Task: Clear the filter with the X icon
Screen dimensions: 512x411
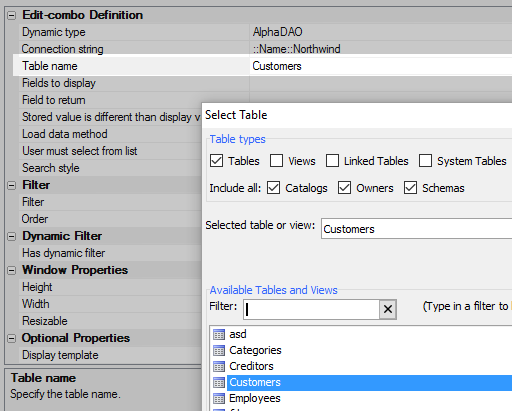Action: (x=388, y=309)
